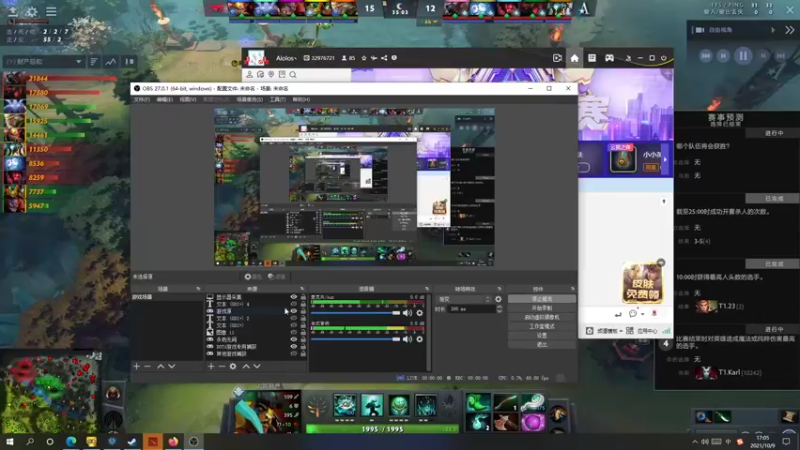Click the 工作室模式 button in OBS
The height and width of the screenshot is (450, 800).
542,327
